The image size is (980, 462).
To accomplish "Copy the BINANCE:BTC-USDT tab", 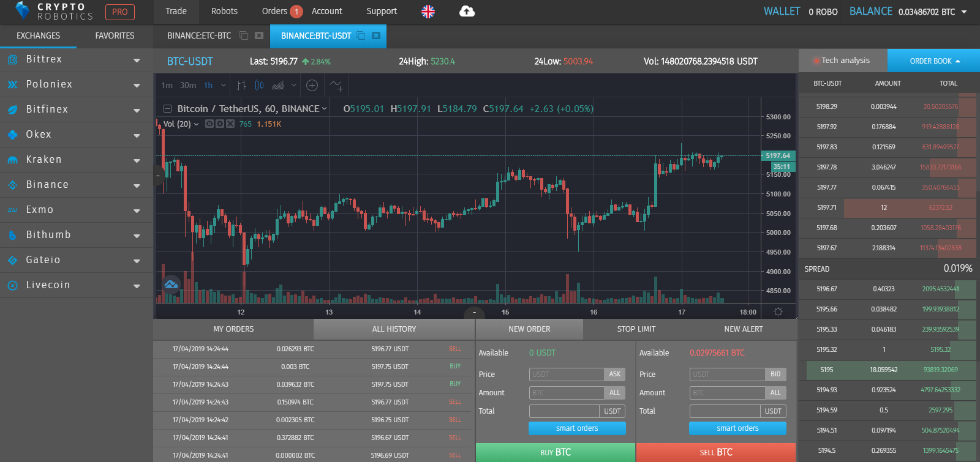I will [x=361, y=35].
